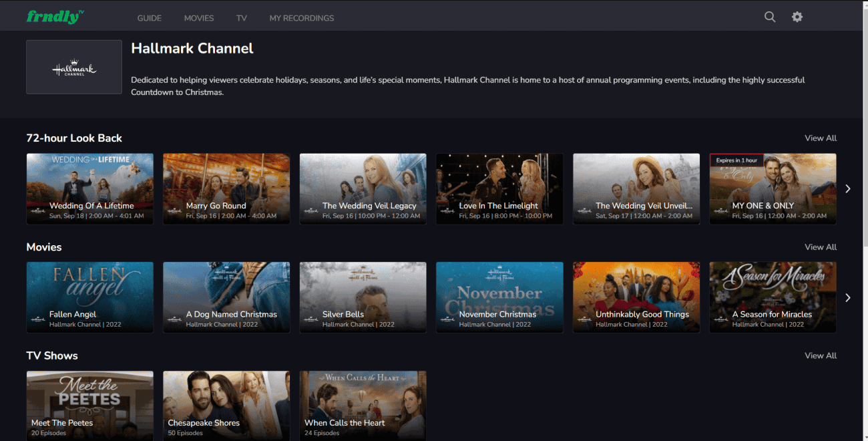Screen dimensions: 868x441
Task: Open the settings gear icon
Action: coord(797,16)
